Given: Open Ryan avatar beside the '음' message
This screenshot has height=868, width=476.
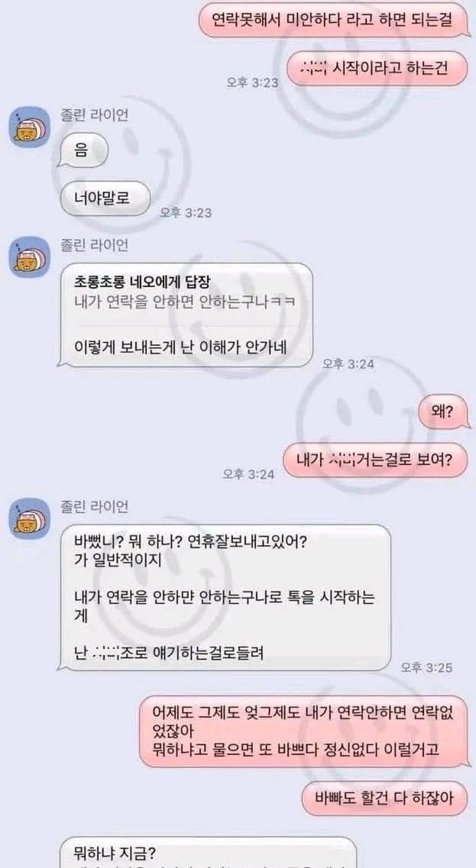Looking at the screenshot, I should [x=30, y=127].
